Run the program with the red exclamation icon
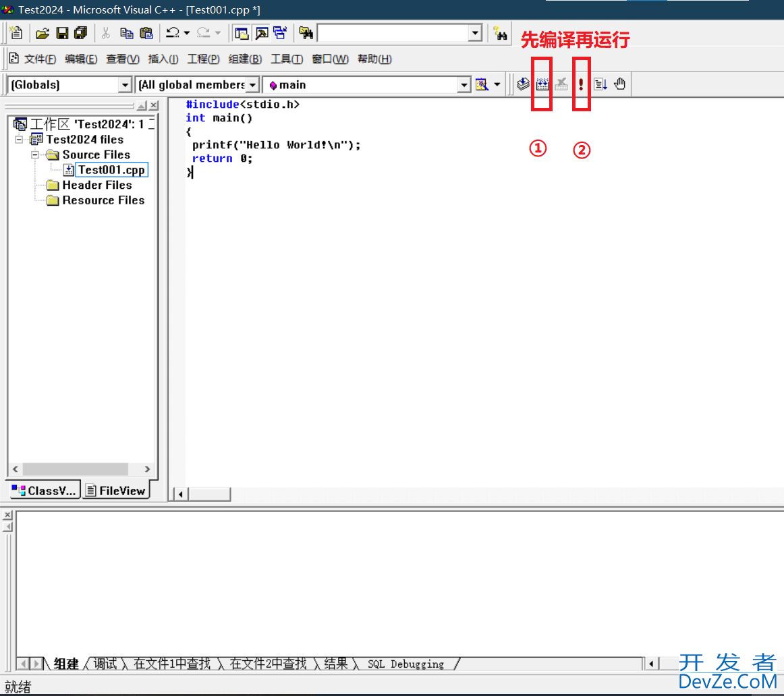The width and height of the screenshot is (784, 696). [581, 84]
